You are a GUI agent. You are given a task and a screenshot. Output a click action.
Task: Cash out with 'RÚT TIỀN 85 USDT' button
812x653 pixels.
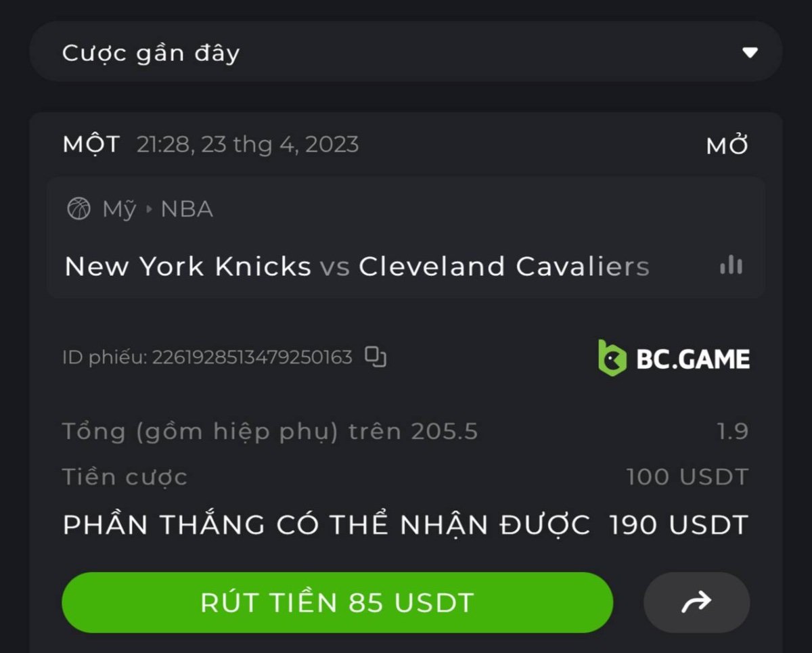(x=337, y=602)
